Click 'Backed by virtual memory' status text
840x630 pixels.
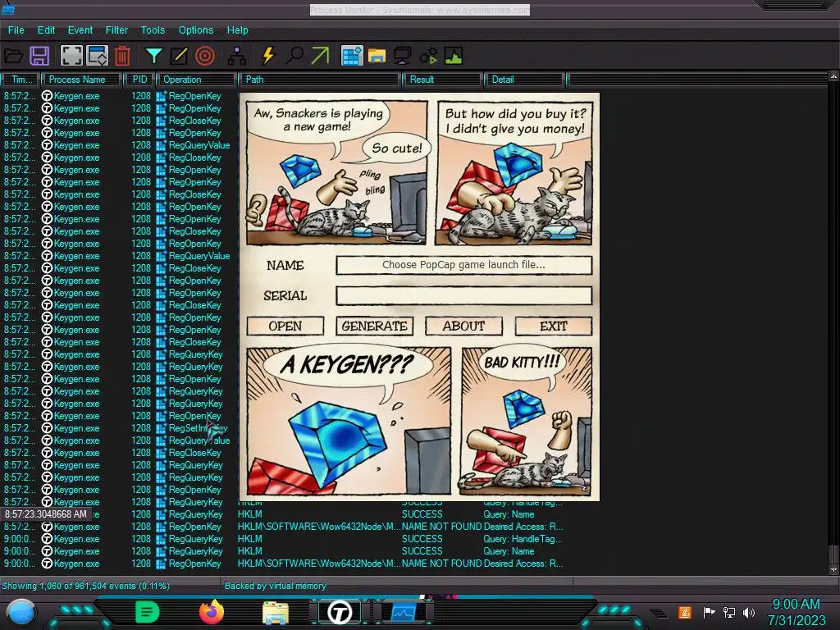pyautogui.click(x=275, y=586)
